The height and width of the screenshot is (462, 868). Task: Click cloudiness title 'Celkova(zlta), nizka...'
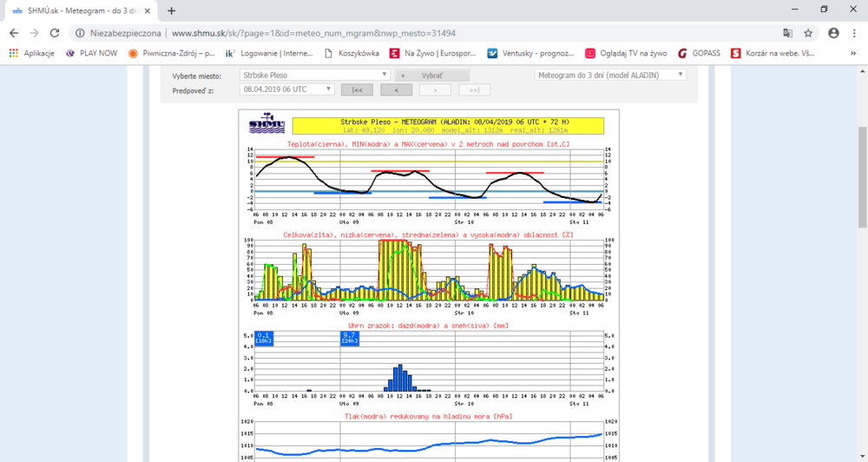click(429, 234)
